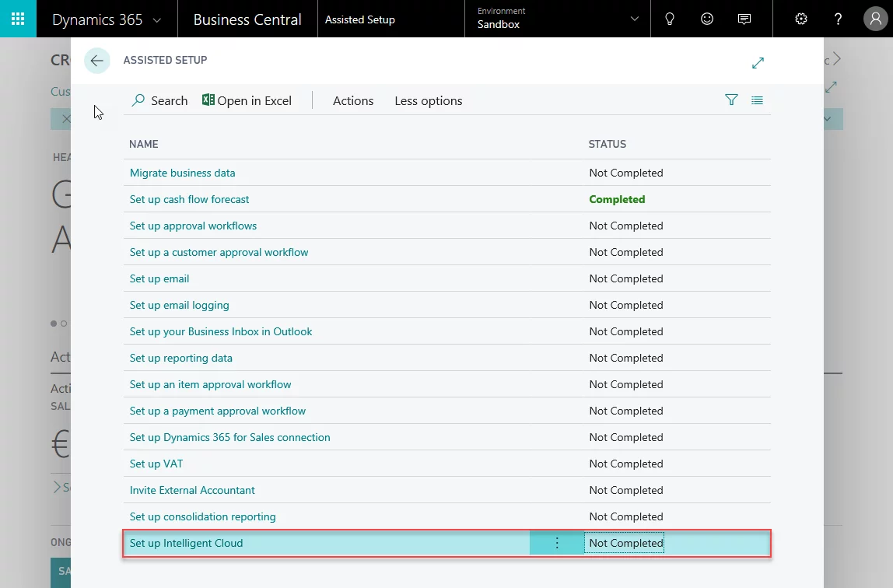Open the app launcher waffle icon
Screen dimensions: 893x588
click(18, 19)
